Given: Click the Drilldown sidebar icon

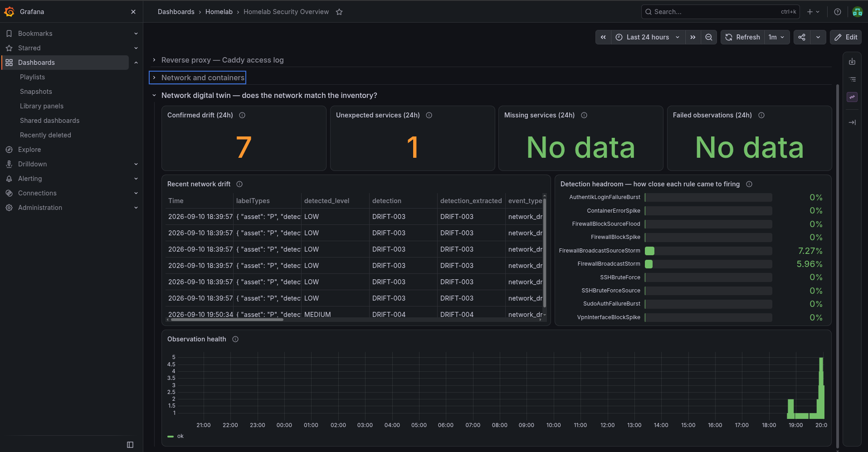Looking at the screenshot, I should pyautogui.click(x=9, y=164).
